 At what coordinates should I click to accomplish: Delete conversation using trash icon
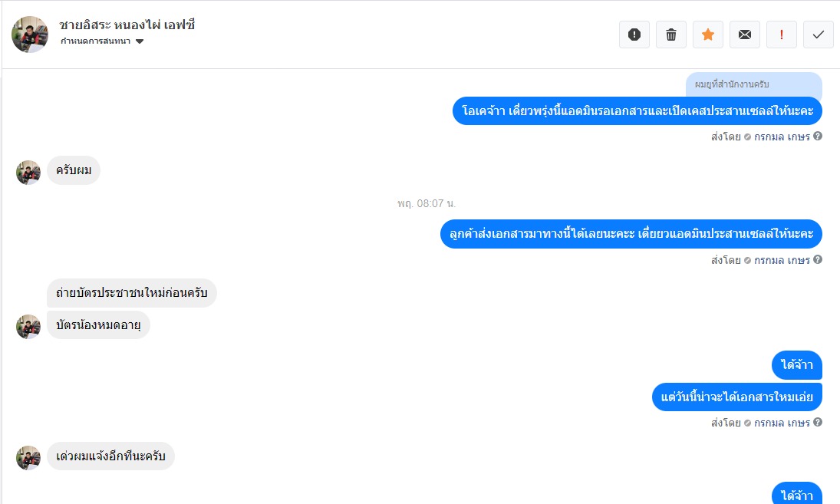[x=671, y=35]
